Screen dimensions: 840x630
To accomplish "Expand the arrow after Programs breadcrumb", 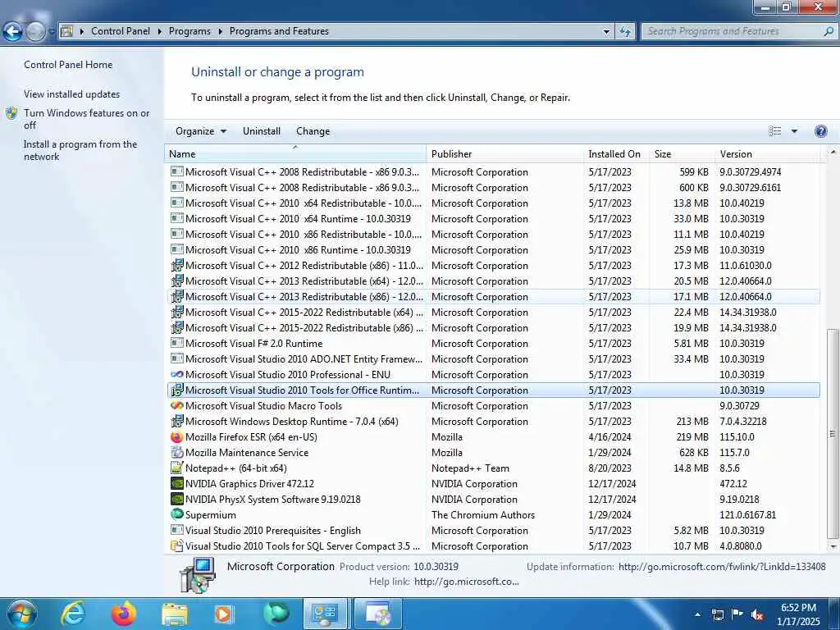I will pos(220,32).
